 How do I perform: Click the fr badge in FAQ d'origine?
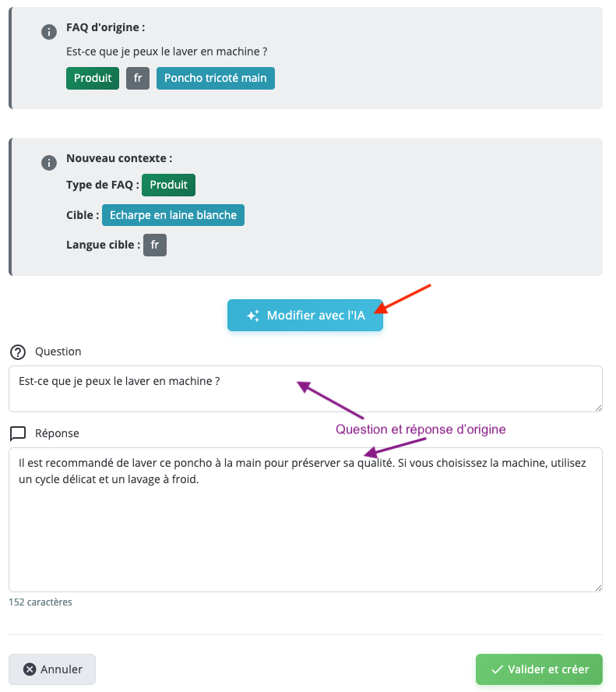point(137,78)
